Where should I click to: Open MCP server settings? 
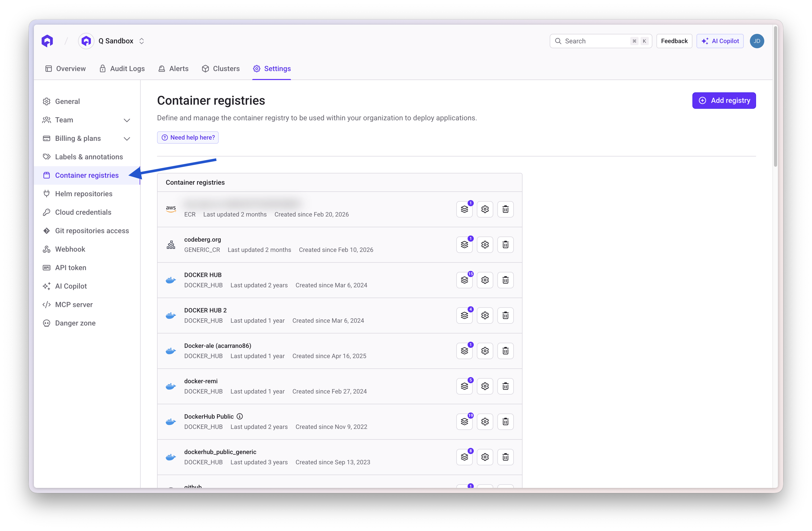[x=87, y=304]
